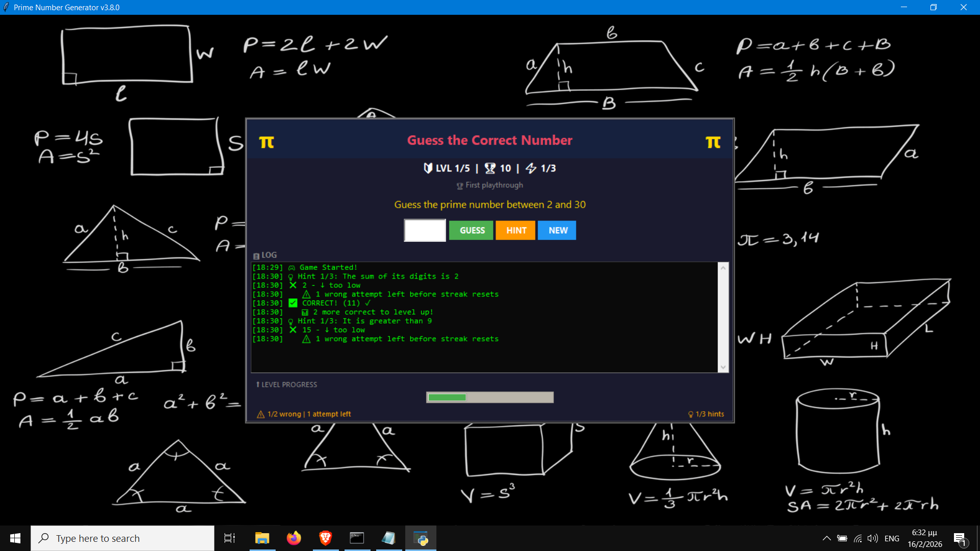
Task: Click the LOG panel clipboard icon
Action: click(256, 256)
